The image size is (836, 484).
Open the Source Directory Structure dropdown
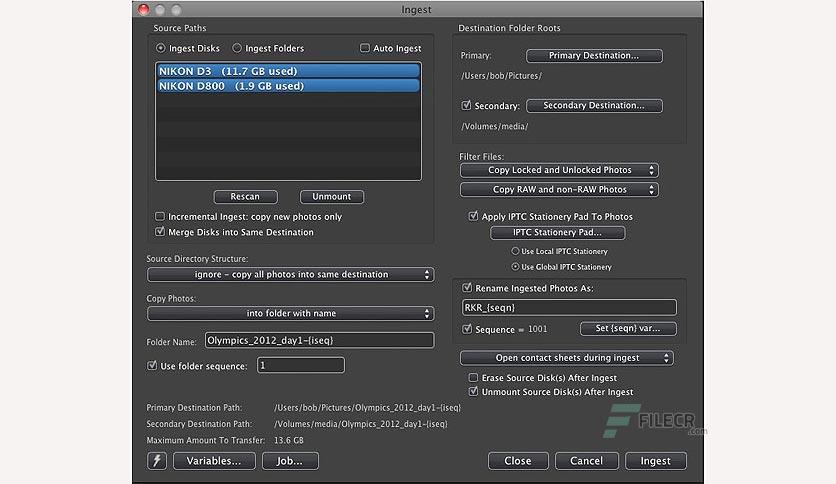pos(291,275)
